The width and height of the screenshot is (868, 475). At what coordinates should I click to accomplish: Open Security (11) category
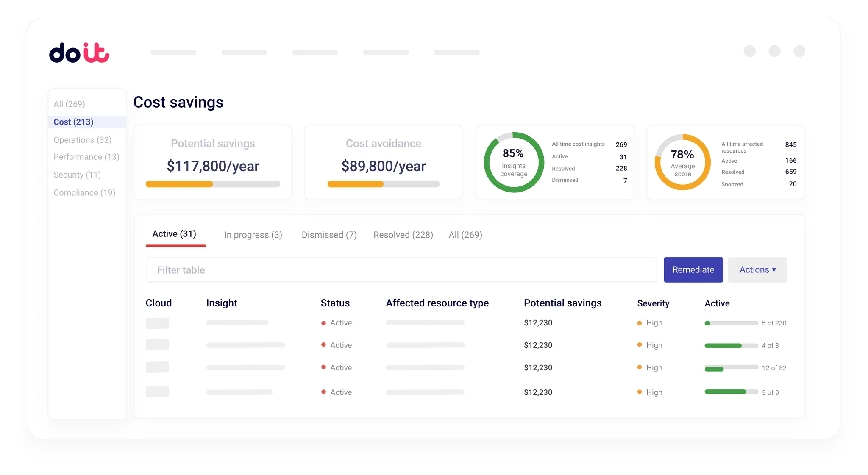click(x=77, y=175)
